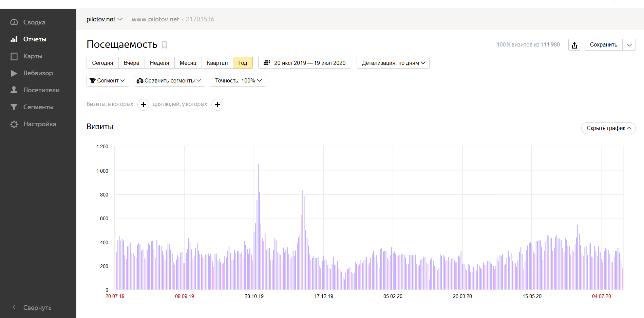Click the bookmark icon next to Посещаемость
This screenshot has width=644, height=318.
coord(165,45)
